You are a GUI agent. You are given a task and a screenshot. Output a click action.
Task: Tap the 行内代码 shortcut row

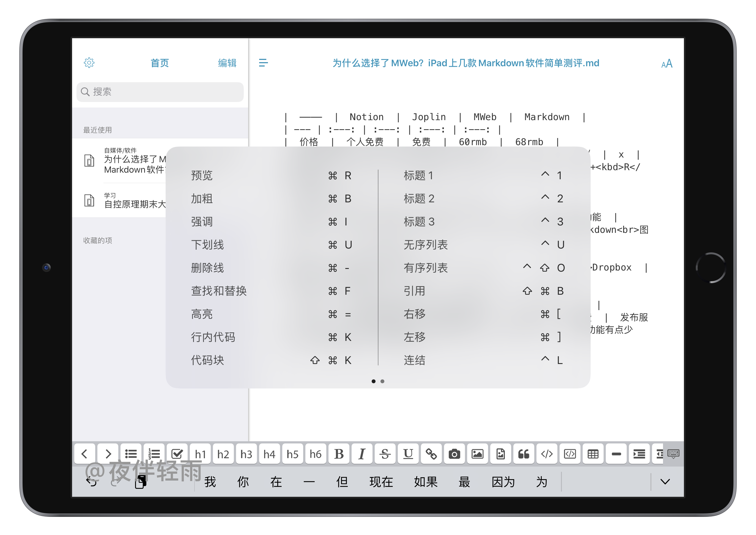[x=272, y=337]
